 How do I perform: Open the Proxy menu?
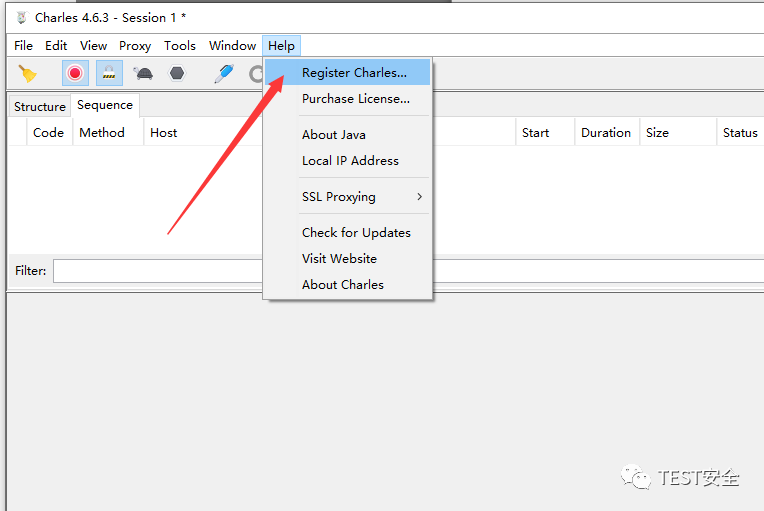click(135, 46)
